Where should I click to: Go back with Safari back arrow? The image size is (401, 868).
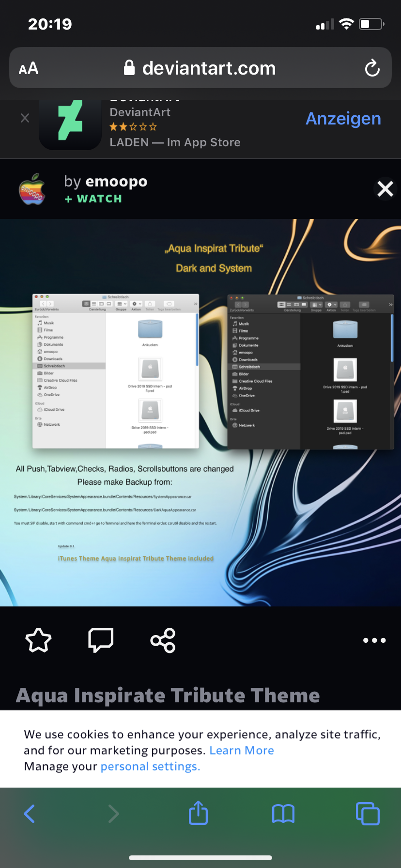pos(30,814)
